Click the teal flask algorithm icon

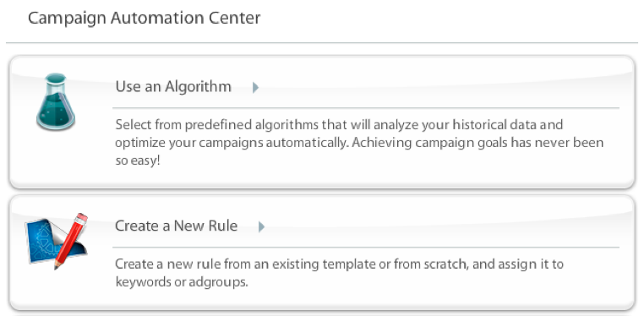click(56, 101)
